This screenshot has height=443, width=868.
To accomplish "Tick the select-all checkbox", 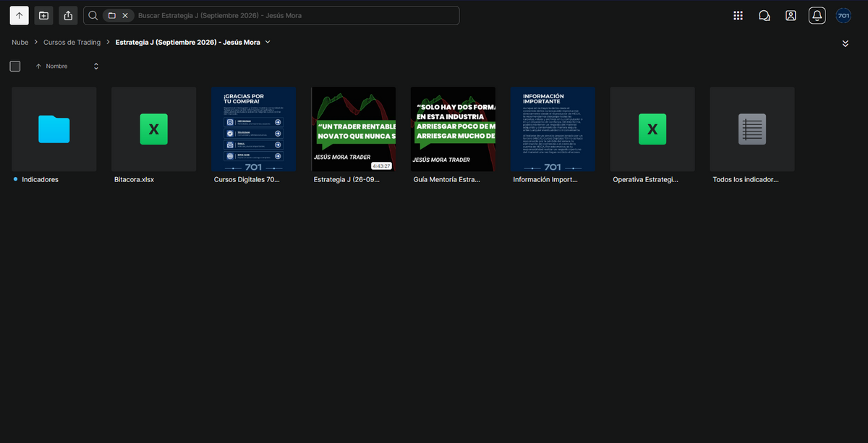I will tap(15, 66).
